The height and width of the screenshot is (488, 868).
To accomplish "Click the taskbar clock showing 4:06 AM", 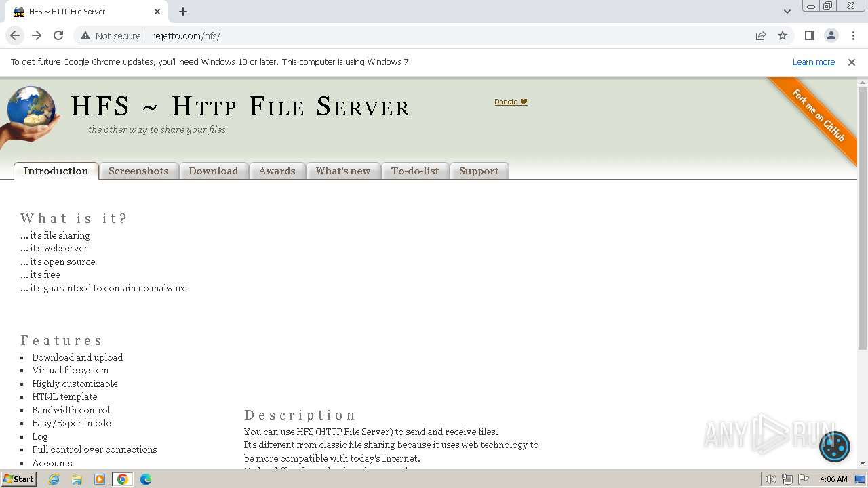I will pyautogui.click(x=833, y=479).
